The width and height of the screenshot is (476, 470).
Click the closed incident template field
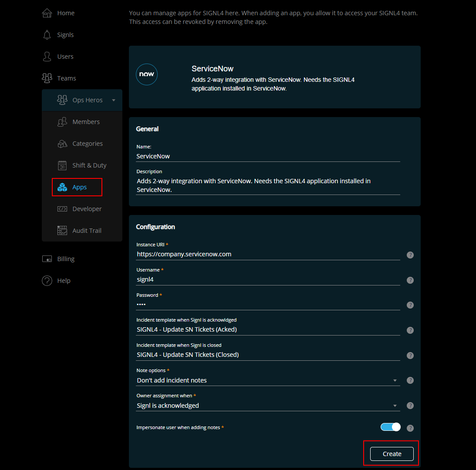coord(268,355)
